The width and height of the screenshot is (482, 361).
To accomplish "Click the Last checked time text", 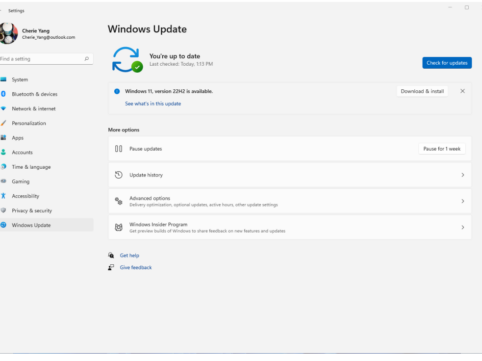I will pyautogui.click(x=181, y=64).
